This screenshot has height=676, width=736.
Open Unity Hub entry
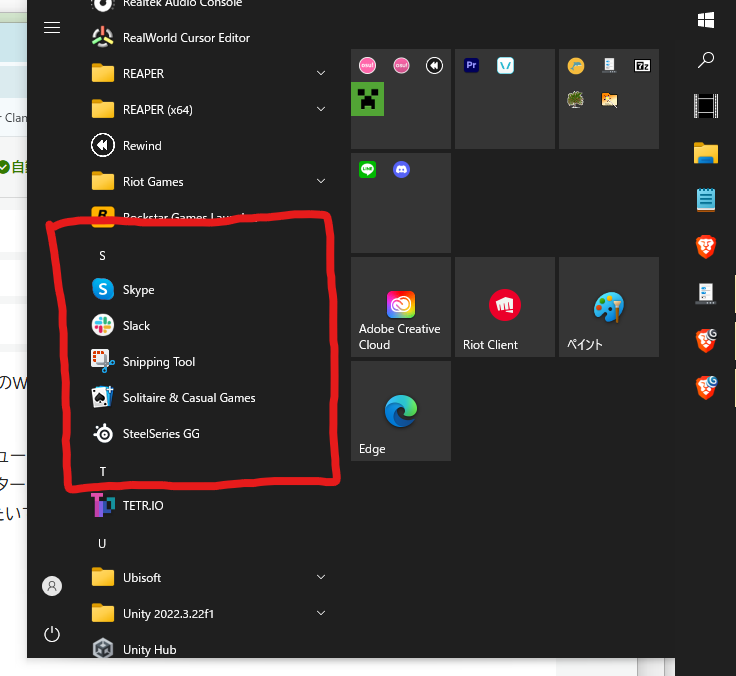134,650
